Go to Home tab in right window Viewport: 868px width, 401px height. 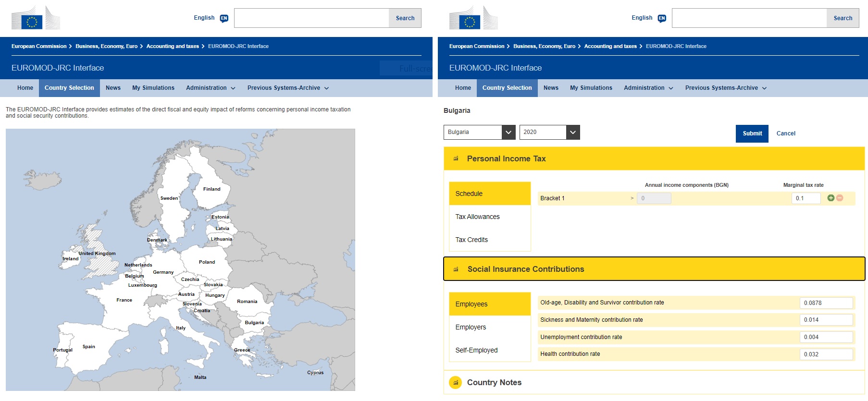463,88
